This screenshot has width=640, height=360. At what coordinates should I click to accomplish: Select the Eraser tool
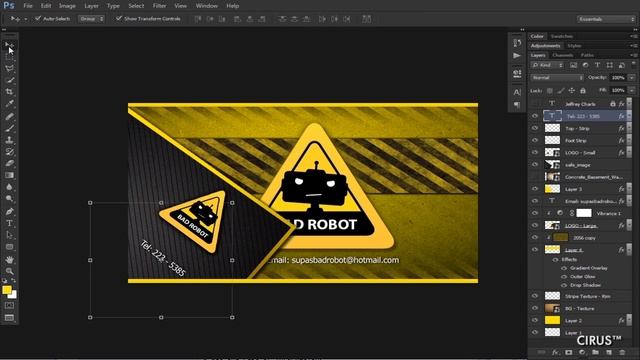pos(9,163)
